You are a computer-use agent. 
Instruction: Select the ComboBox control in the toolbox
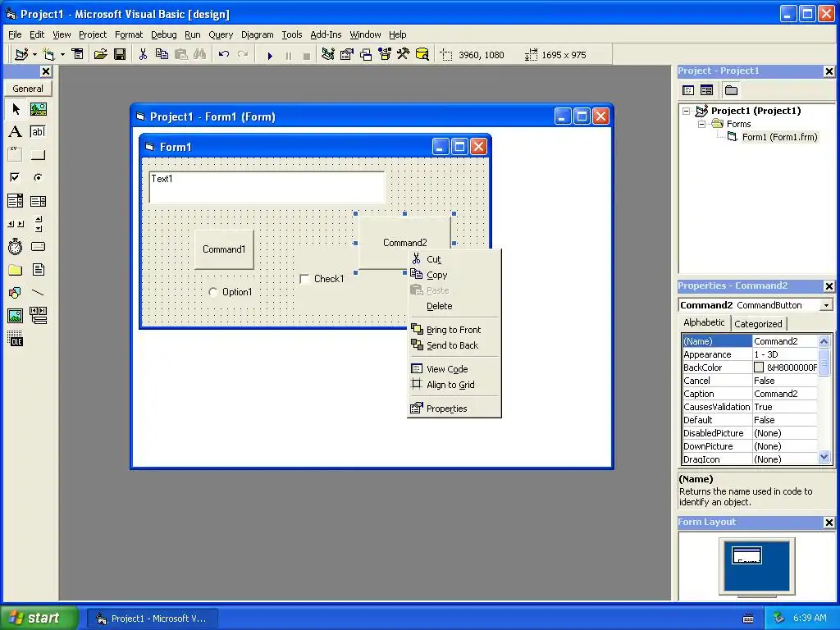point(16,201)
